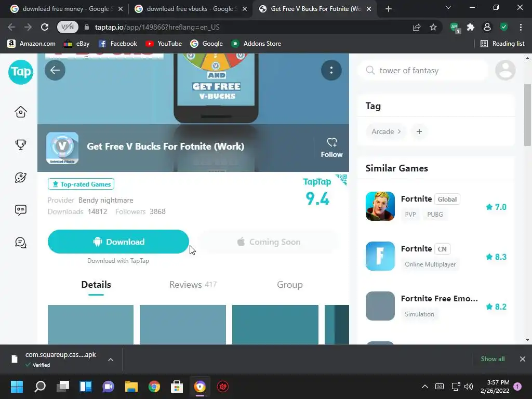Click the PUBG tag under Fortnite
This screenshot has width=532, height=399.
(435, 215)
